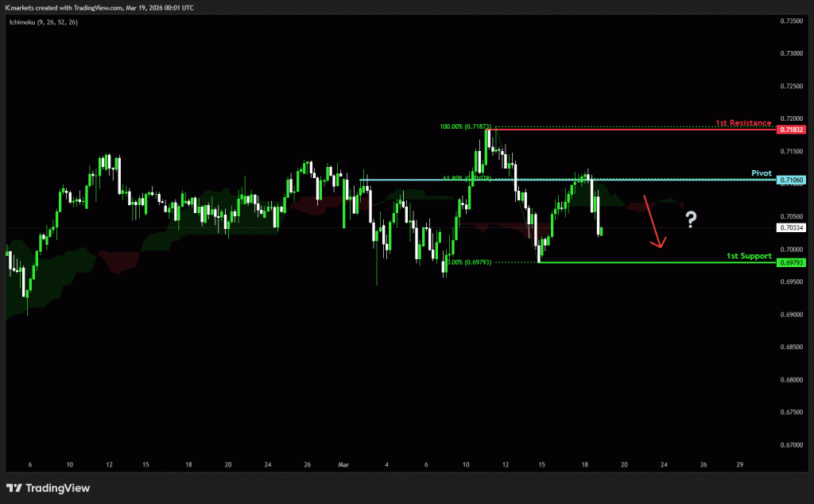Select the red 0.71832 price tag

pyautogui.click(x=792, y=130)
